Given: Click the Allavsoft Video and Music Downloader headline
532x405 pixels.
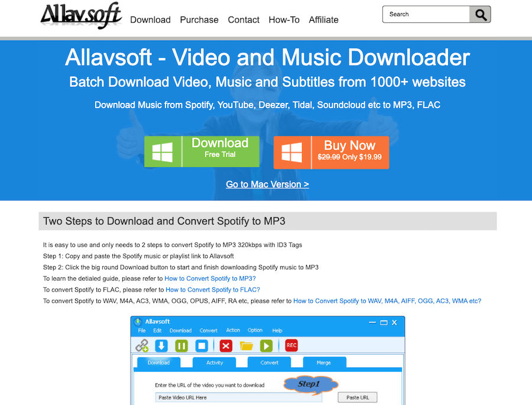Looking at the screenshot, I should click(267, 57).
